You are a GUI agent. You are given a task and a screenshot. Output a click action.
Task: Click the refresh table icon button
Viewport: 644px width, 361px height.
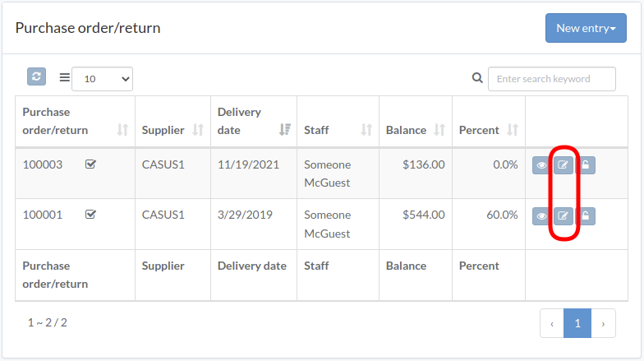pyautogui.click(x=36, y=77)
